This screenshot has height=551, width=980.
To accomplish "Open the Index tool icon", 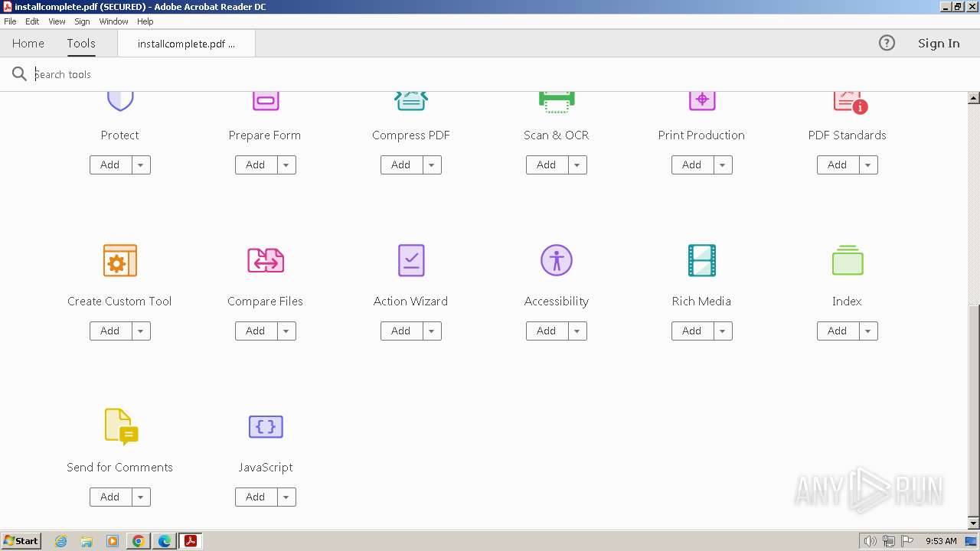I will 848,260.
